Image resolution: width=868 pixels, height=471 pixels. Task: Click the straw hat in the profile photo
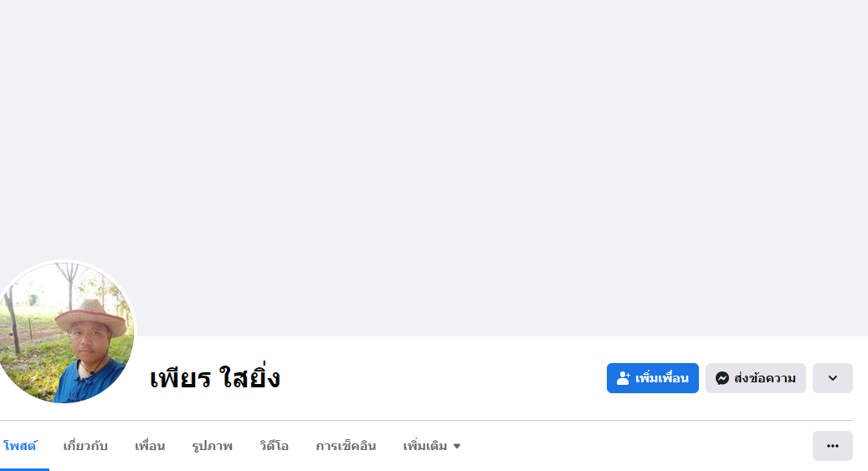(x=91, y=316)
